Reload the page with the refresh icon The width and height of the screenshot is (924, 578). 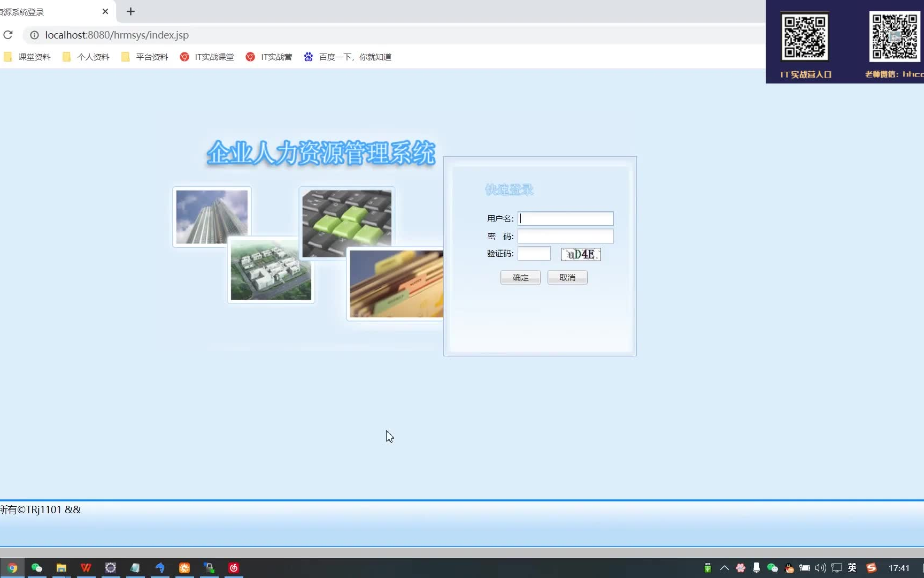[x=8, y=35]
